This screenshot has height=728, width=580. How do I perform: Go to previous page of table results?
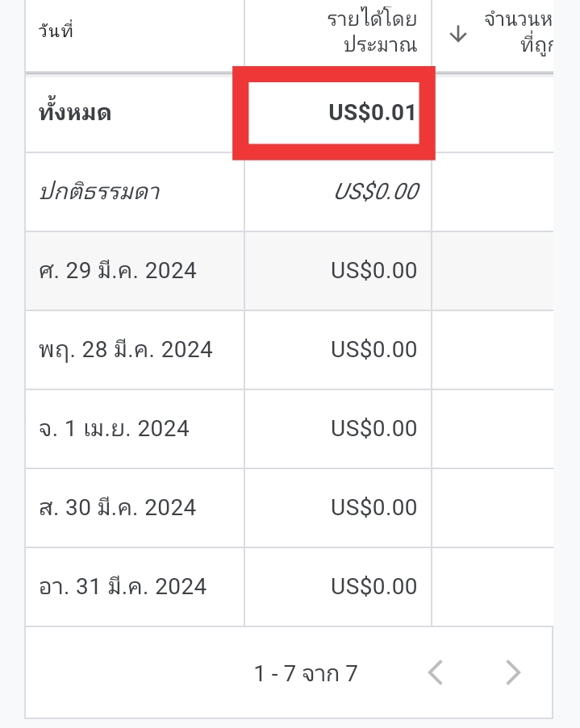point(436,672)
